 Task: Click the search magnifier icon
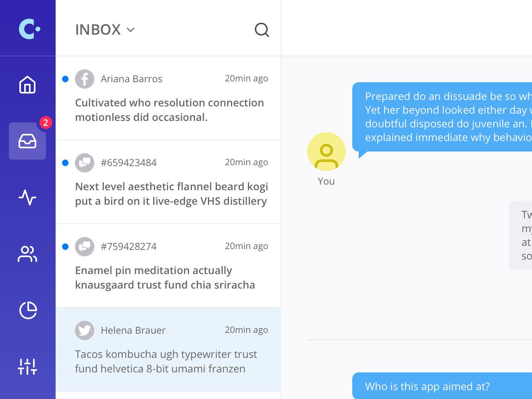coord(262,30)
